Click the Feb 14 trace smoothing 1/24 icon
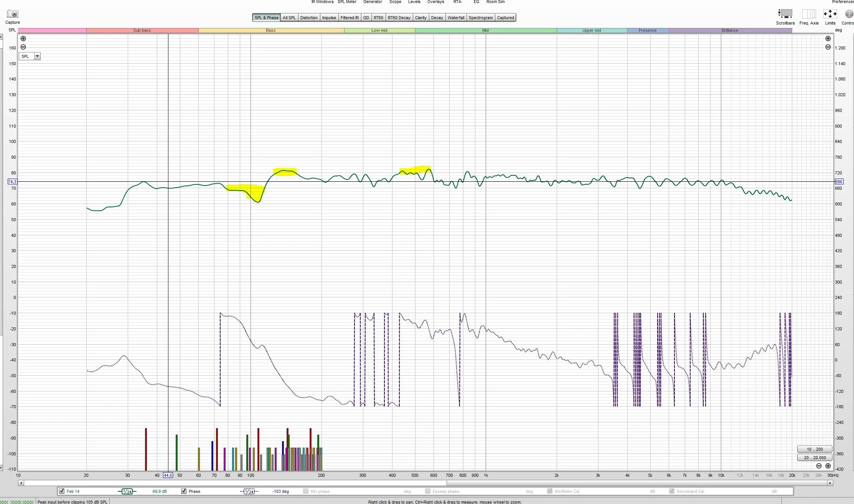 pyautogui.click(x=127, y=491)
